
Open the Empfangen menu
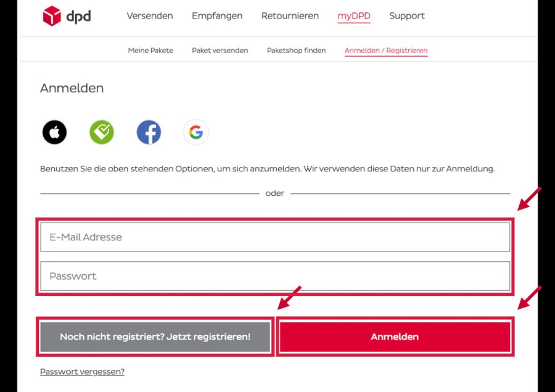click(x=217, y=16)
